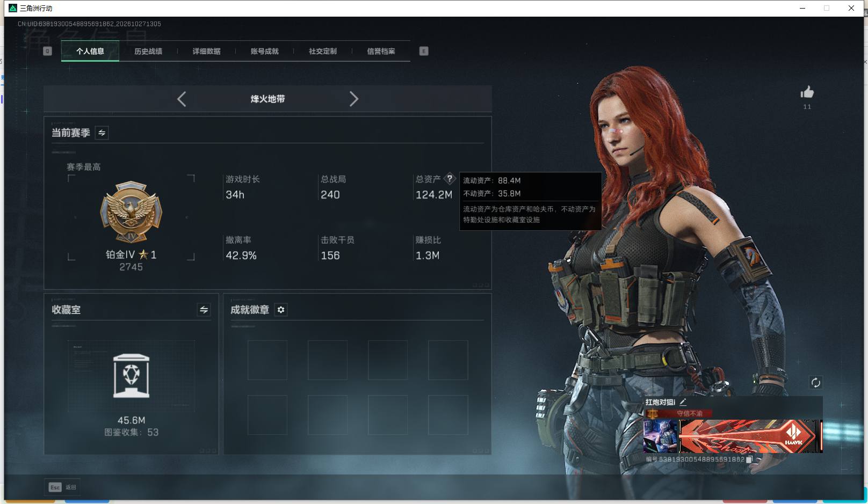This screenshot has height=504, width=868.
Task: Click the 赚损比 value 1.3M
Action: [428, 255]
